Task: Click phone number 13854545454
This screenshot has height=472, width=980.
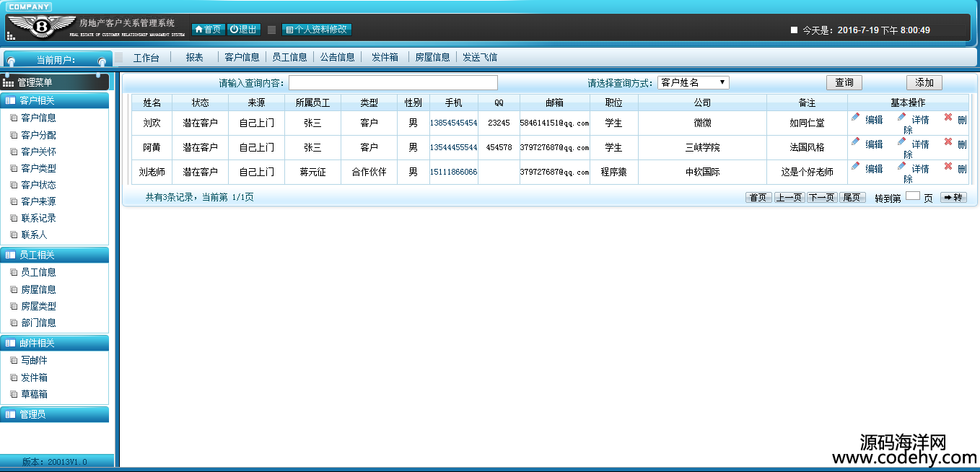Action: pos(453,123)
